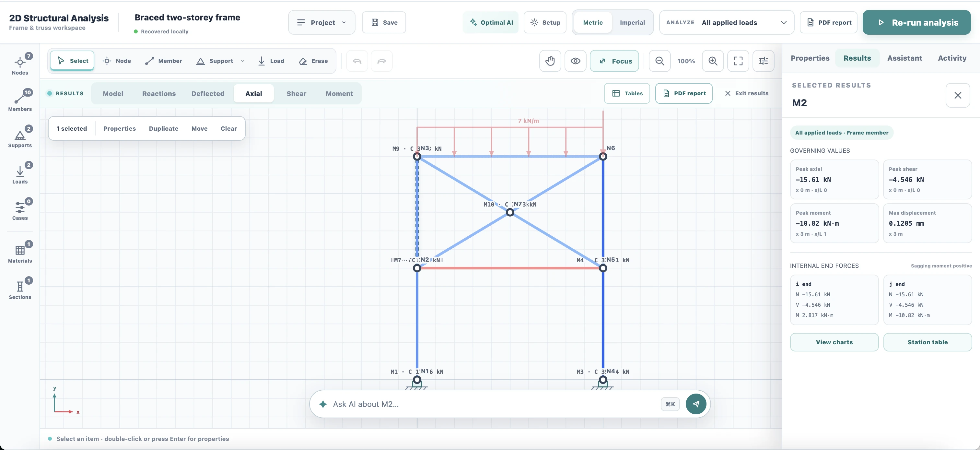This screenshot has height=450, width=980.
Task: Open the results Tables
Action: (627, 93)
